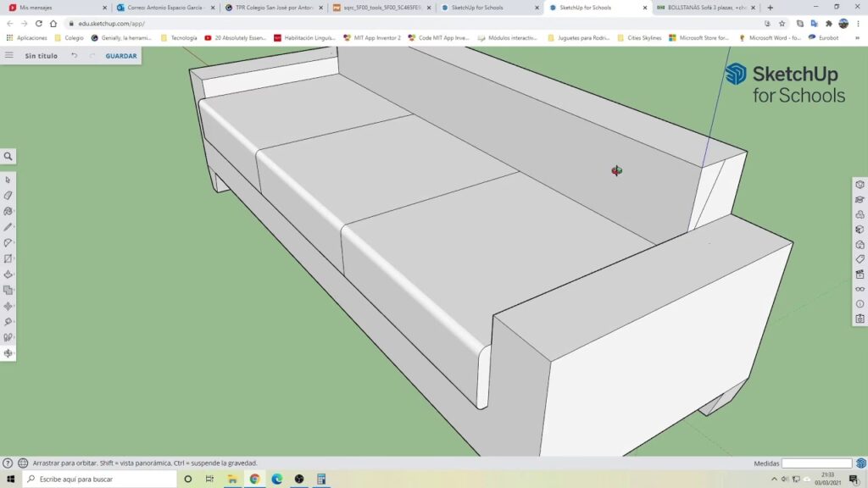
Task: Click the Undo arrow button
Action: click(x=75, y=56)
